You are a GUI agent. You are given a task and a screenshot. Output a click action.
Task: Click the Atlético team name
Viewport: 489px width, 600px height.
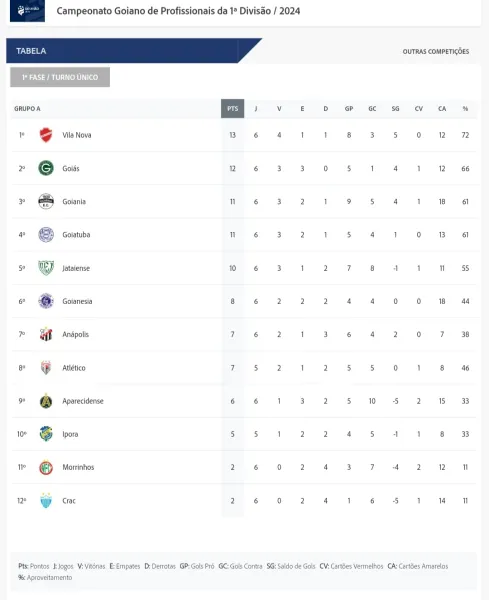point(74,368)
